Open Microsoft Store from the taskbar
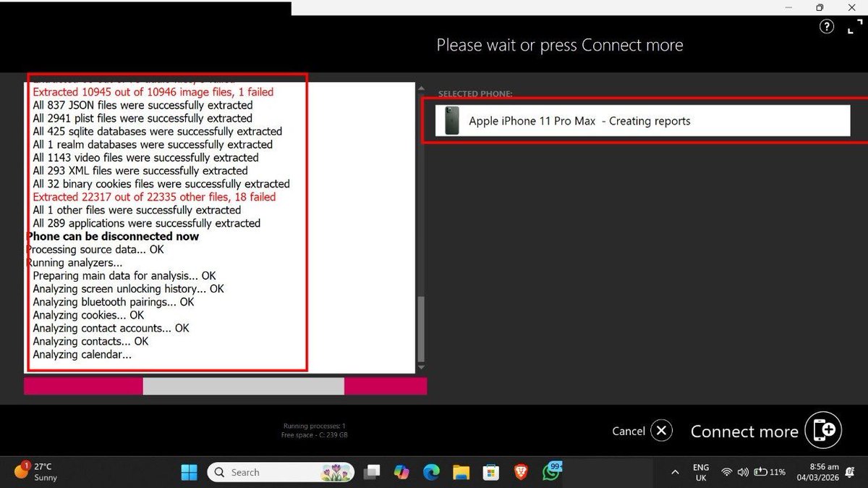Image resolution: width=868 pixels, height=488 pixels. pos(491,472)
